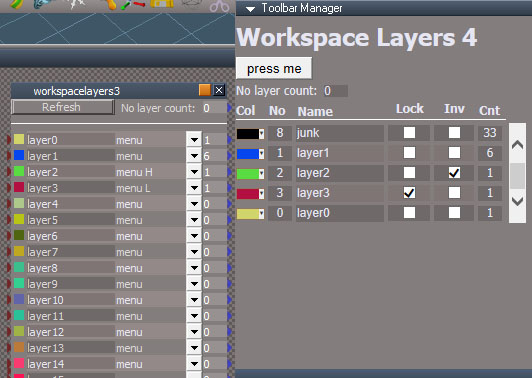Open menu H dropdown for layer2
Screen dimensions: 532x378
click(194, 172)
